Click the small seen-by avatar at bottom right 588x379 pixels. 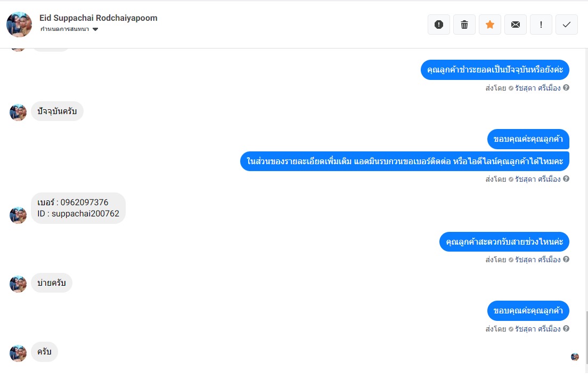[x=575, y=357]
